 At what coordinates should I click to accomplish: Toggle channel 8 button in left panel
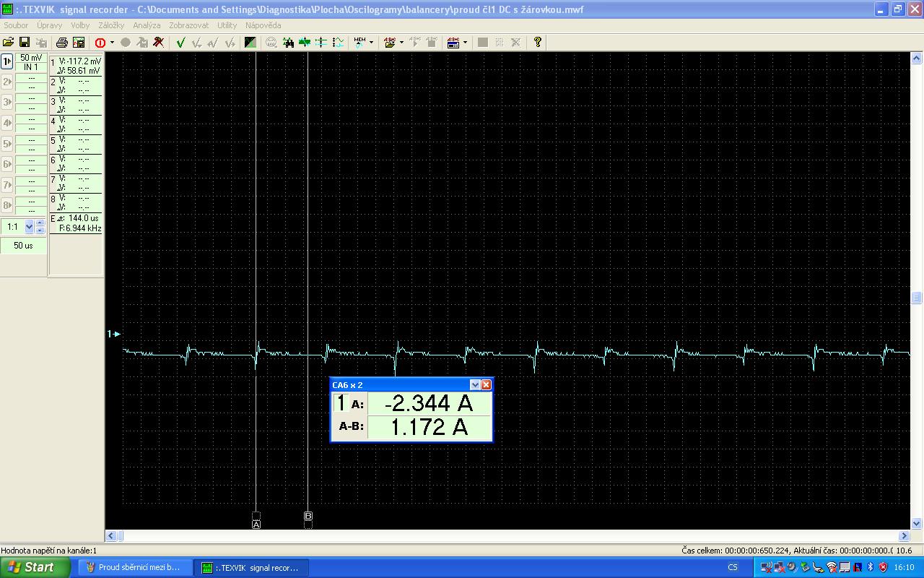[7, 205]
